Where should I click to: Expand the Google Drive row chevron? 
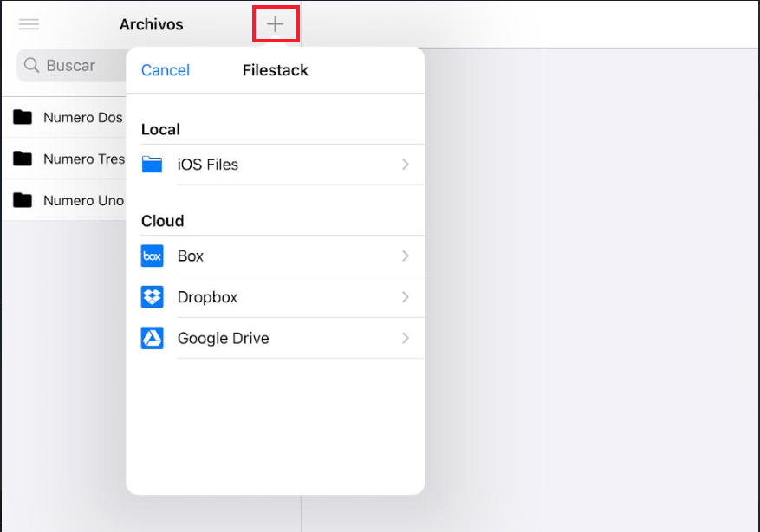(x=406, y=338)
